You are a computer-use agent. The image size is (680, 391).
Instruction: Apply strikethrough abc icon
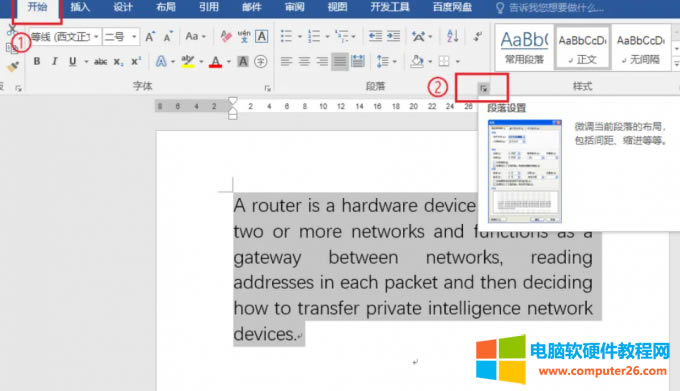tap(101, 62)
